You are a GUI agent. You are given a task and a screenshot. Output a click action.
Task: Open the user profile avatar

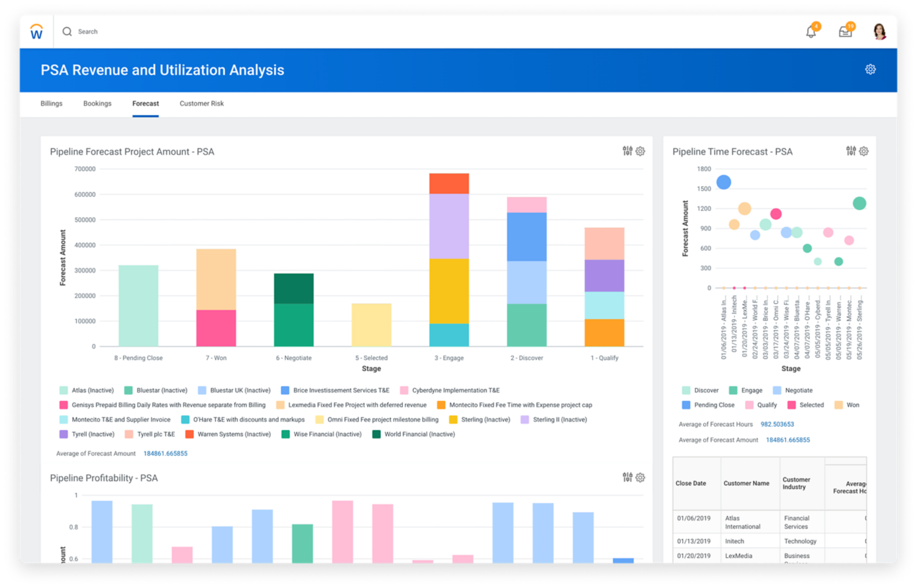click(880, 32)
